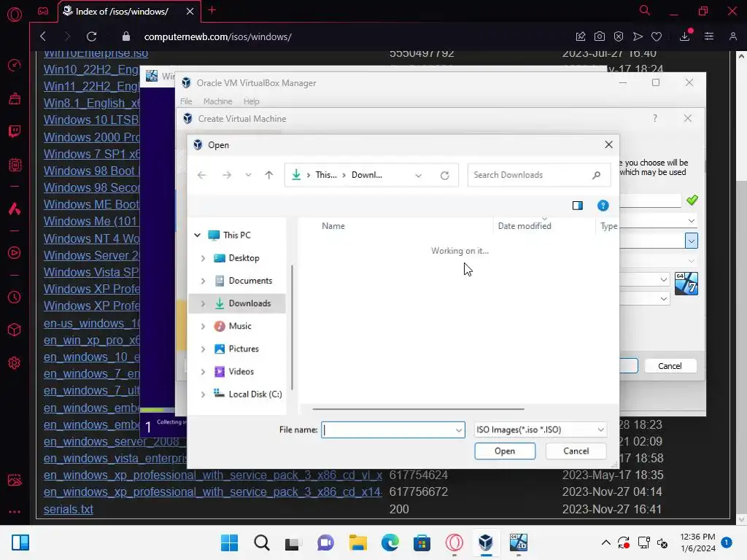Toggle the preview pane icon in Open dialog
The width and height of the screenshot is (747, 560).
tap(578, 206)
